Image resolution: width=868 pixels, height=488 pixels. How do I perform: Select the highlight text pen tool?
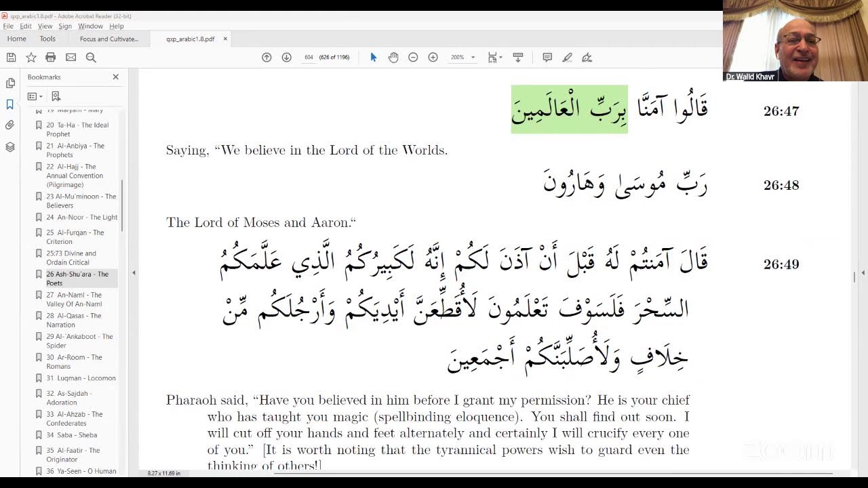click(568, 58)
